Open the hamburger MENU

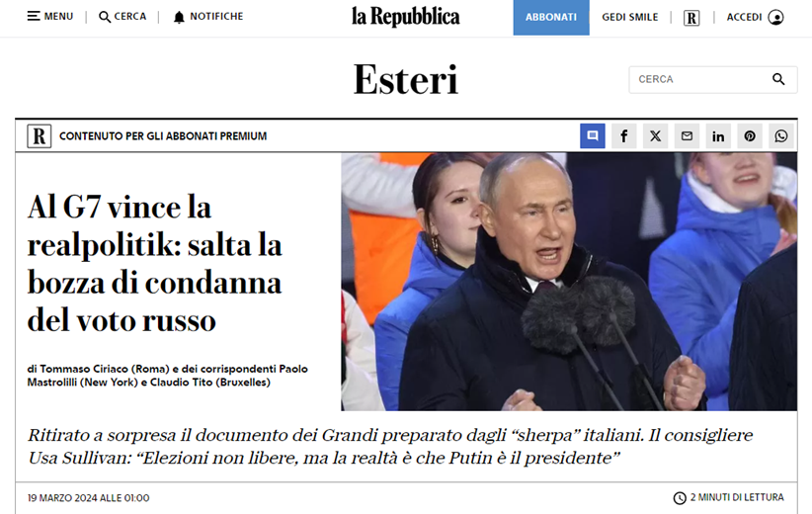(x=50, y=17)
